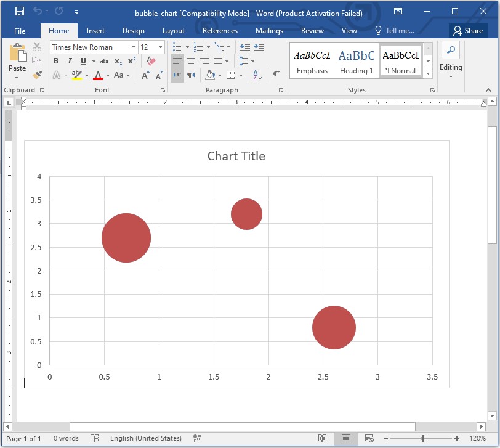
Task: Click the Share button
Action: [468, 30]
